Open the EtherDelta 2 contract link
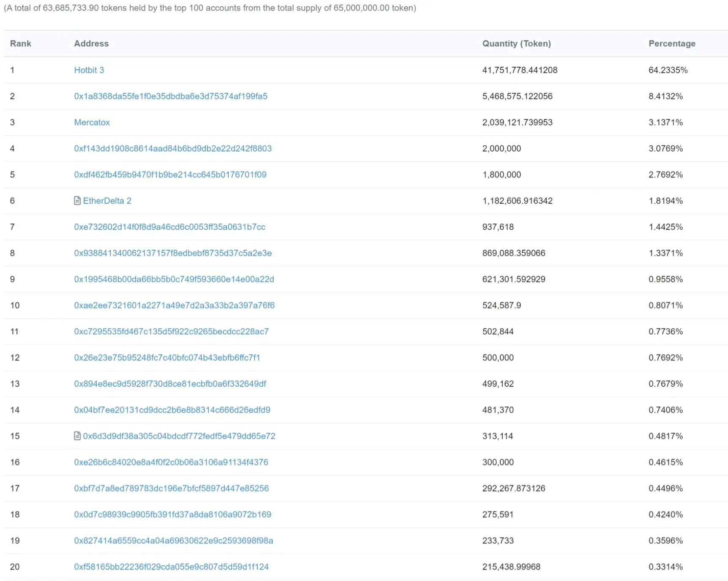This screenshot has height=581, width=728. 107,201
